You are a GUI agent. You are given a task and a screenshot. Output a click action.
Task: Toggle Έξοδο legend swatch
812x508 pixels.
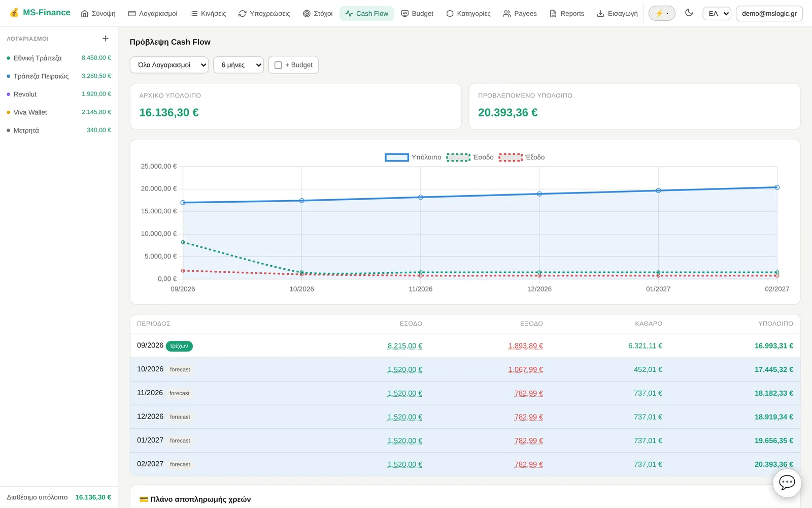click(511, 157)
